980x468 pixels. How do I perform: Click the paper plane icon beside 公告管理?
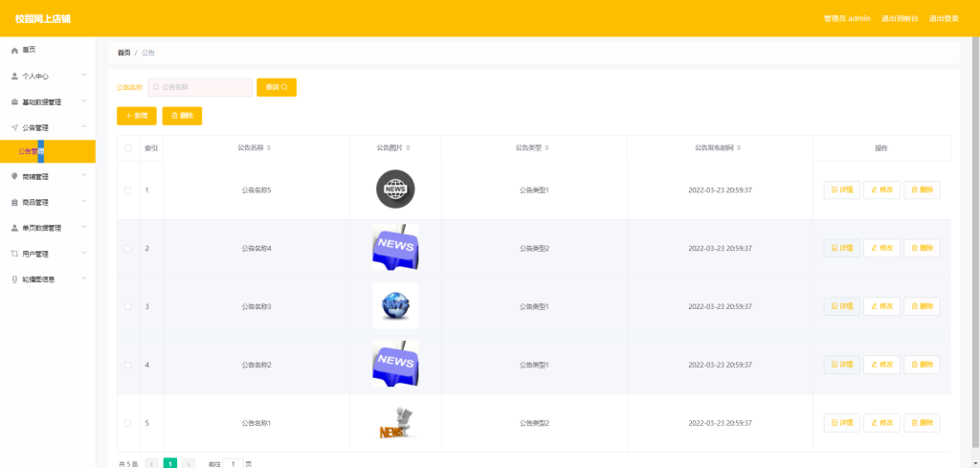pyautogui.click(x=14, y=127)
